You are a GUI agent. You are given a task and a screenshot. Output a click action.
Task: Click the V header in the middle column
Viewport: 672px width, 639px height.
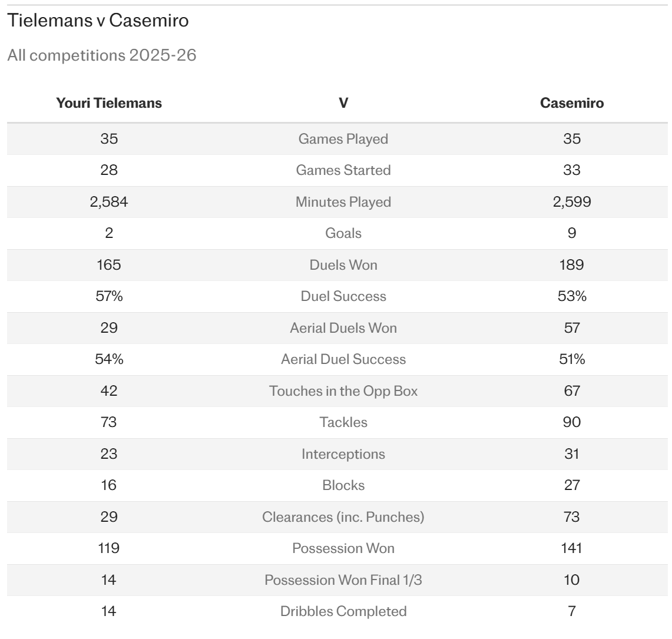[343, 103]
